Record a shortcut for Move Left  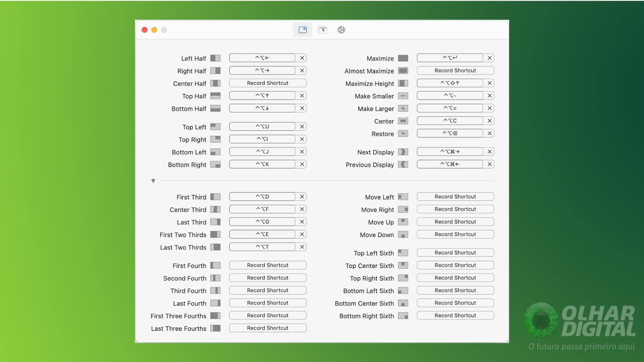pyautogui.click(x=455, y=196)
